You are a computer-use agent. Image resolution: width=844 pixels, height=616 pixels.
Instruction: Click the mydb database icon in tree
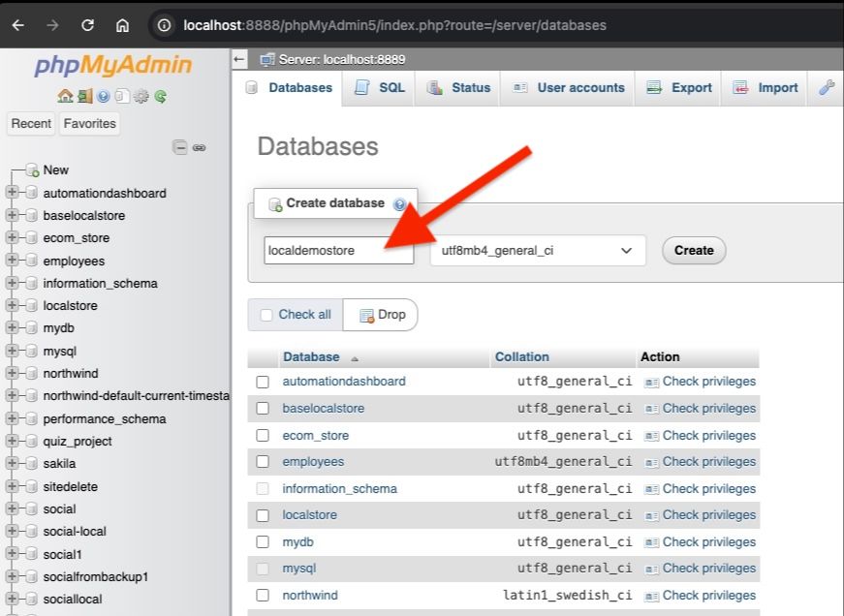32,327
